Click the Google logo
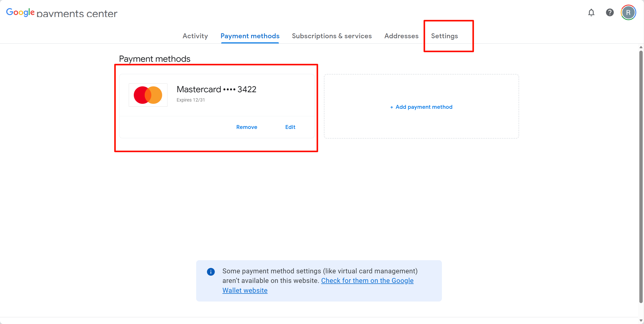 tap(20, 12)
